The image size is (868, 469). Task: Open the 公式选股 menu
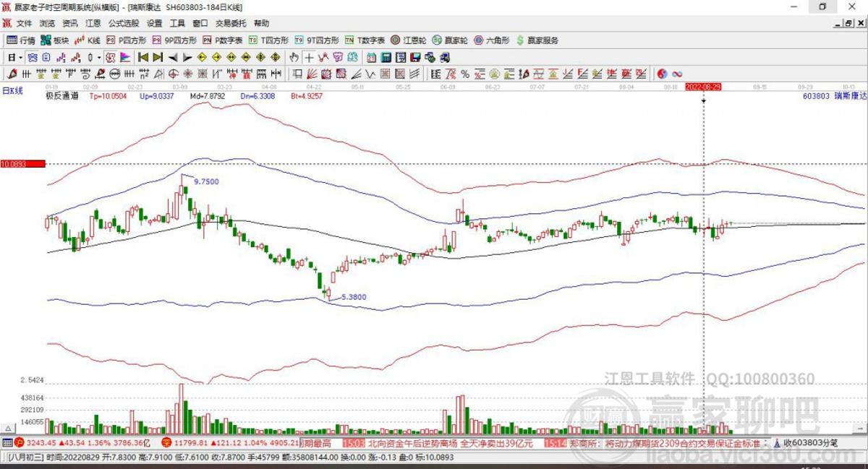coord(124,23)
